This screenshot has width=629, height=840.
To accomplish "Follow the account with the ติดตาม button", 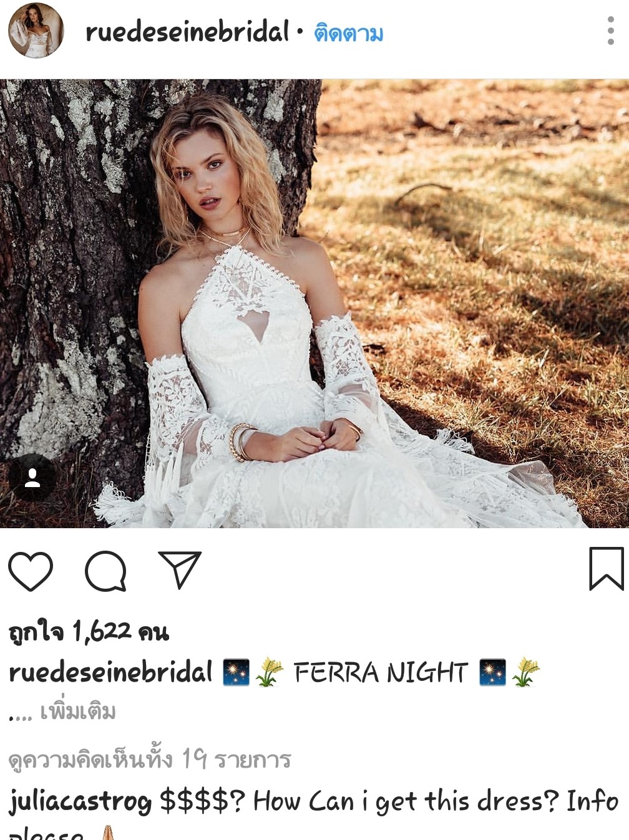I will pyautogui.click(x=348, y=32).
